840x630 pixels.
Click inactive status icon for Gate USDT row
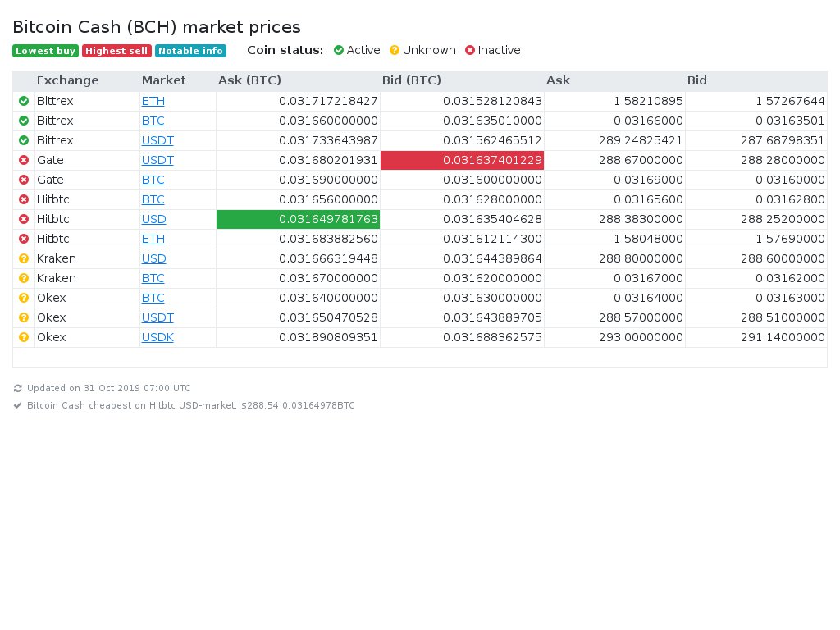24,160
